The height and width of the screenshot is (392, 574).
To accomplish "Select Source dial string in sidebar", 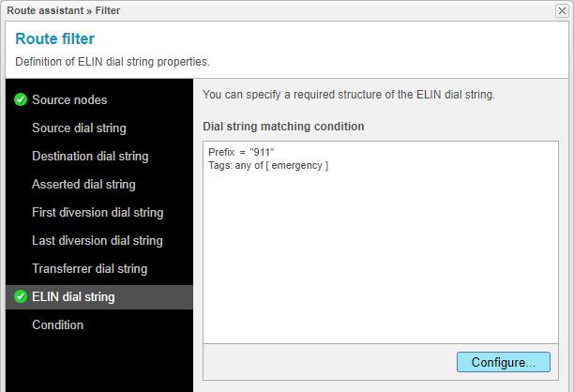I will (x=79, y=128).
